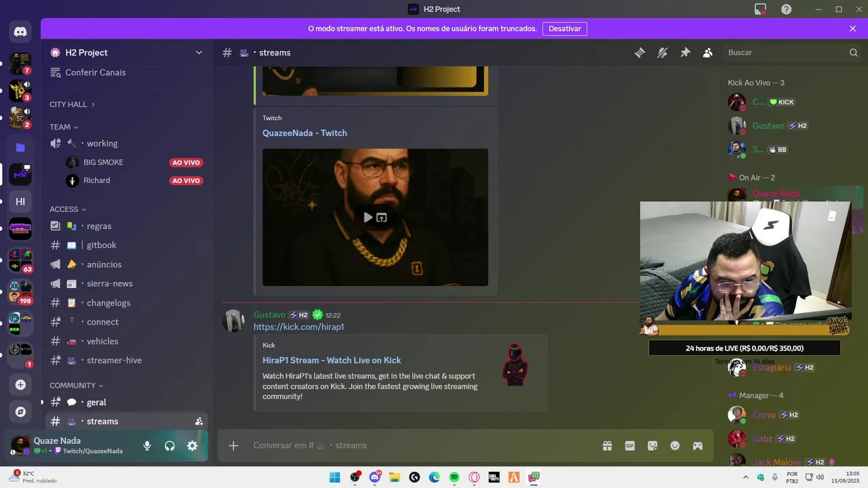Show hidden system tray icons chevron

point(746,477)
